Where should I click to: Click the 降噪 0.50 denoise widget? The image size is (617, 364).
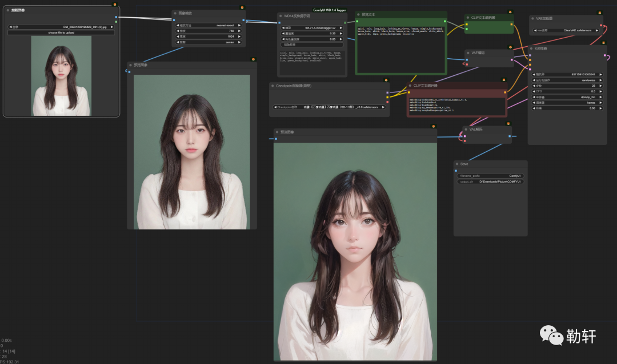[x=567, y=108]
